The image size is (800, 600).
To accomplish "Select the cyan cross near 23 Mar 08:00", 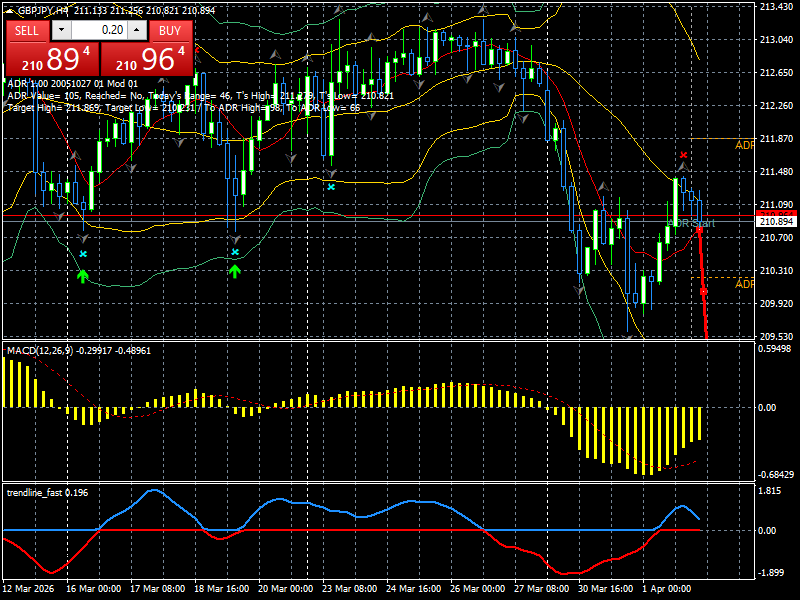I will pos(331,187).
